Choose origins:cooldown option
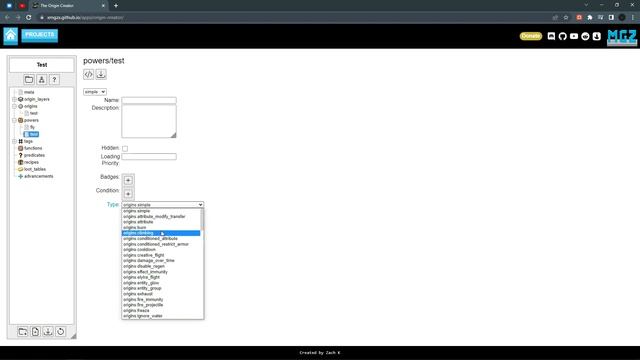This screenshot has height=360, width=640. [161, 249]
